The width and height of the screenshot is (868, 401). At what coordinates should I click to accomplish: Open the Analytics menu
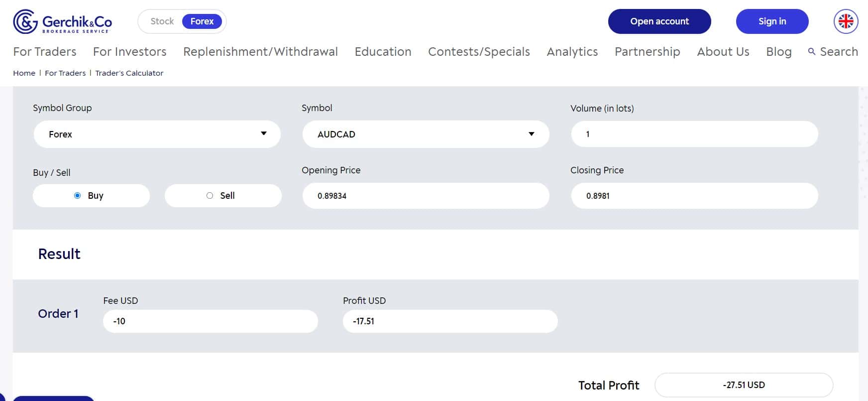click(572, 51)
